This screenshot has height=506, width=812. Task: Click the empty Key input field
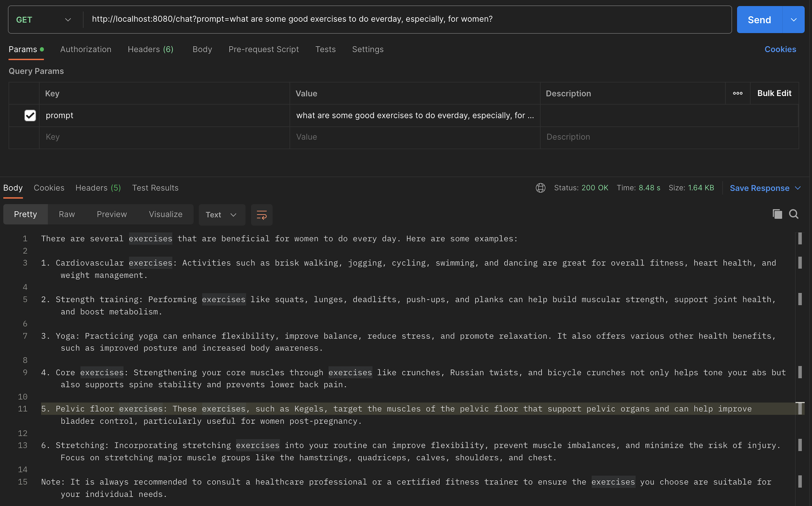164,137
